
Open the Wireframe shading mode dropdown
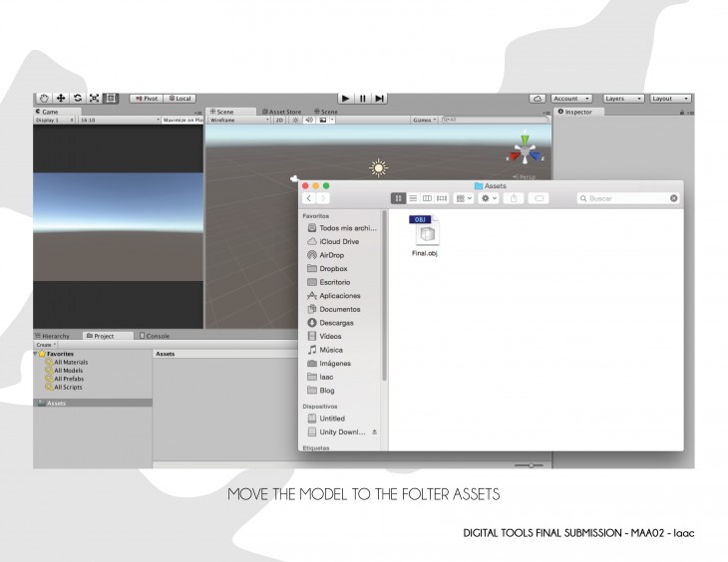click(238, 120)
